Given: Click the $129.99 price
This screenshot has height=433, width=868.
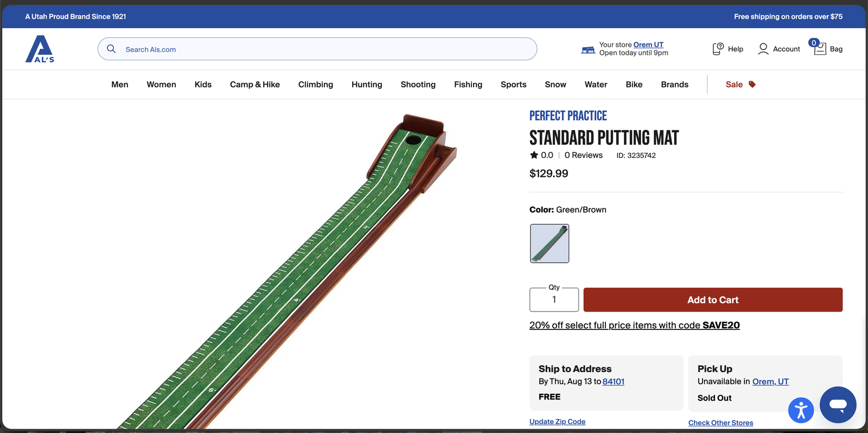Looking at the screenshot, I should pyautogui.click(x=549, y=174).
